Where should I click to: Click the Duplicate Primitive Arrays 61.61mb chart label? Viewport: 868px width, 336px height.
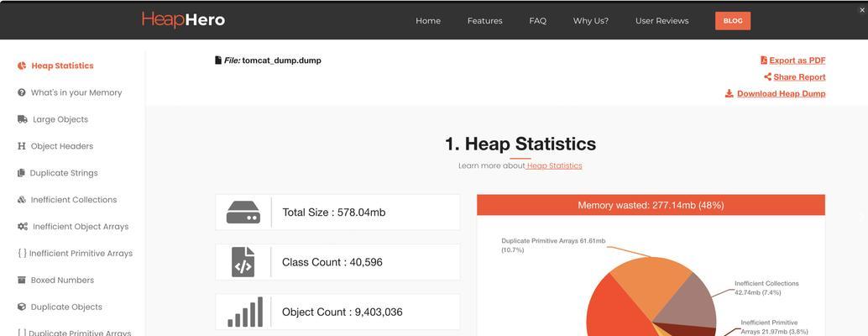coord(553,245)
